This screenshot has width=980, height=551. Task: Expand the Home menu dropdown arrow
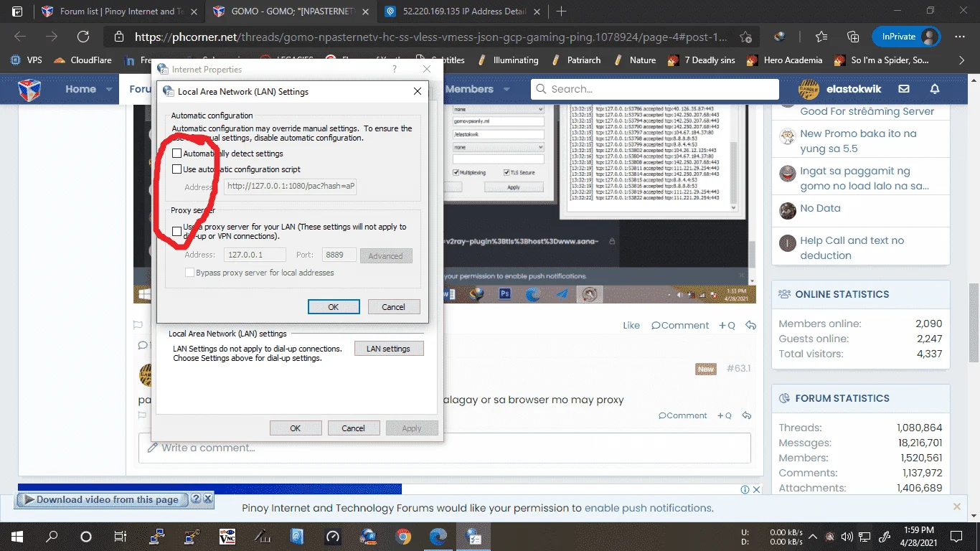pos(109,90)
